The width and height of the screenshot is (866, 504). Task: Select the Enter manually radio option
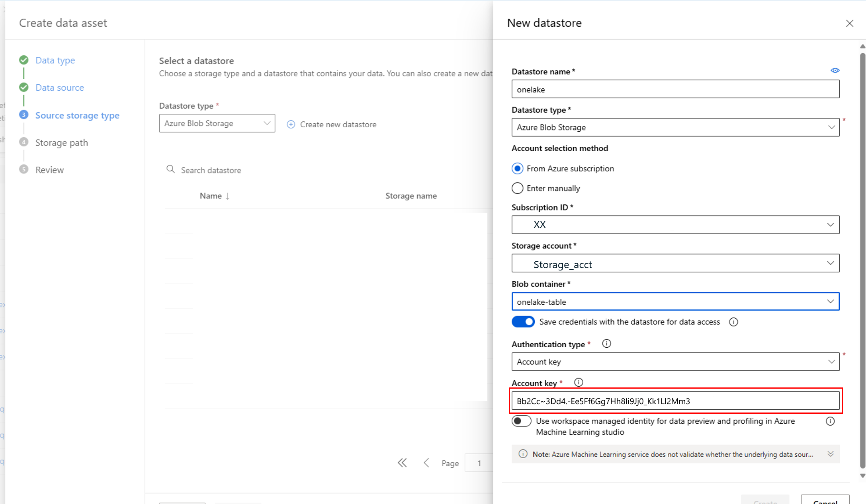pos(517,188)
